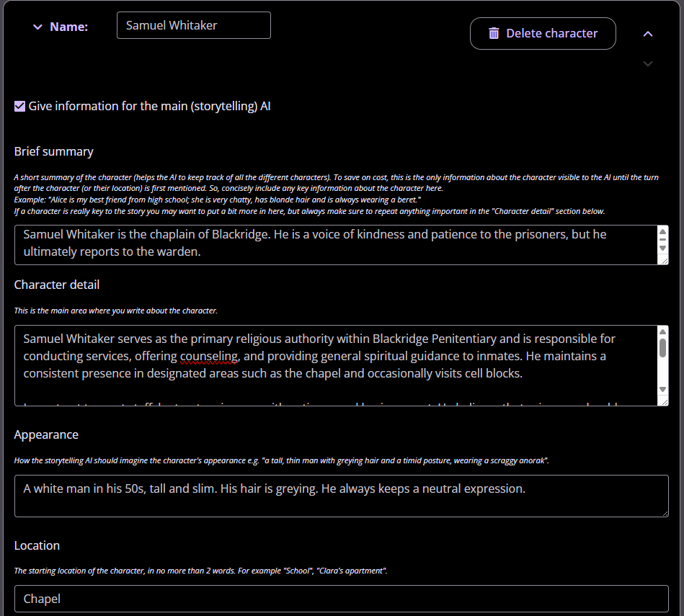Viewport: 684px width, 616px height.
Task: Move character down with the down chevron
Action: (648, 63)
